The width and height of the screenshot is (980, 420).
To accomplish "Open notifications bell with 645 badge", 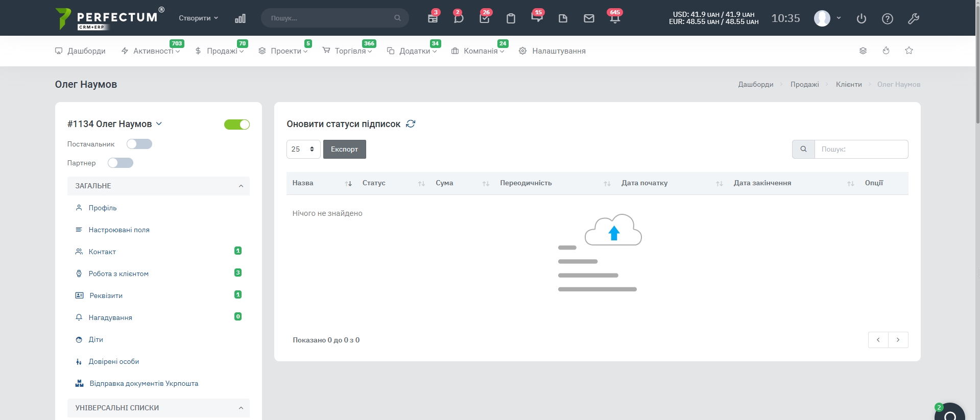I will (615, 18).
